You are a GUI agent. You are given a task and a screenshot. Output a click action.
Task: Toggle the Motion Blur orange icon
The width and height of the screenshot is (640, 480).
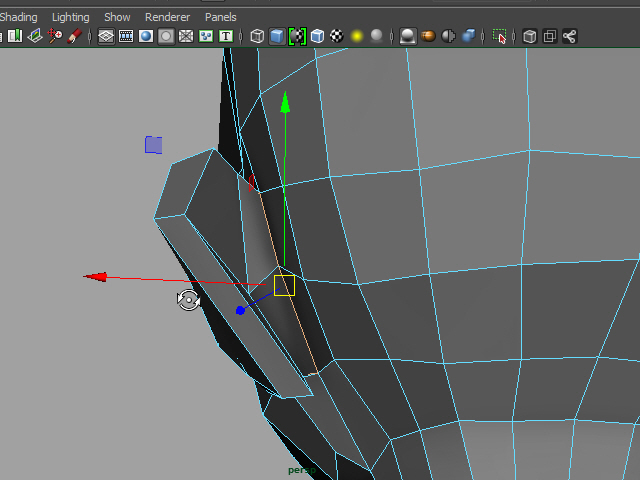(x=428, y=36)
